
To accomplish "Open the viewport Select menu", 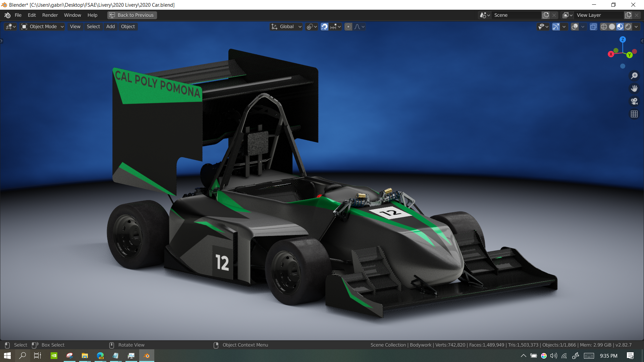I will point(93,26).
